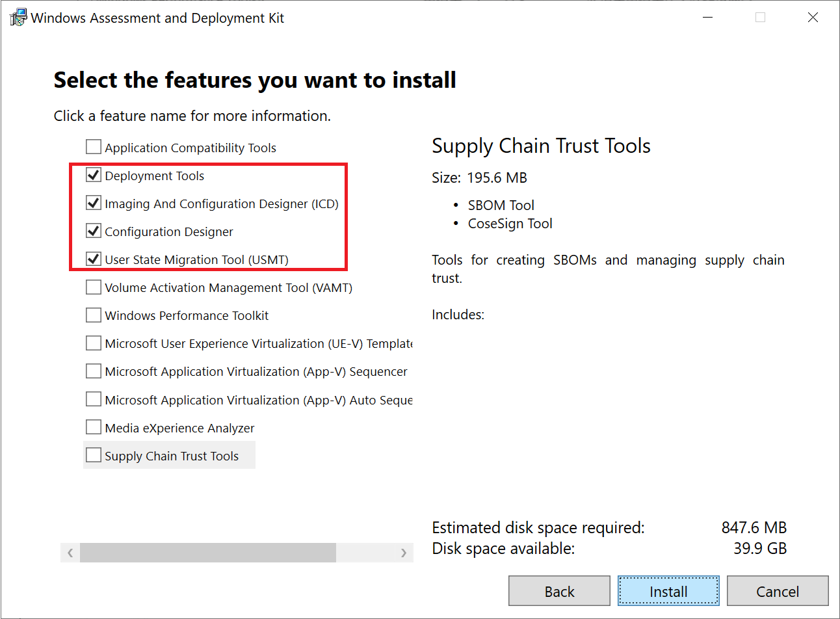Check the App-V Sequencer feature
The image size is (840, 619).
tap(93, 371)
